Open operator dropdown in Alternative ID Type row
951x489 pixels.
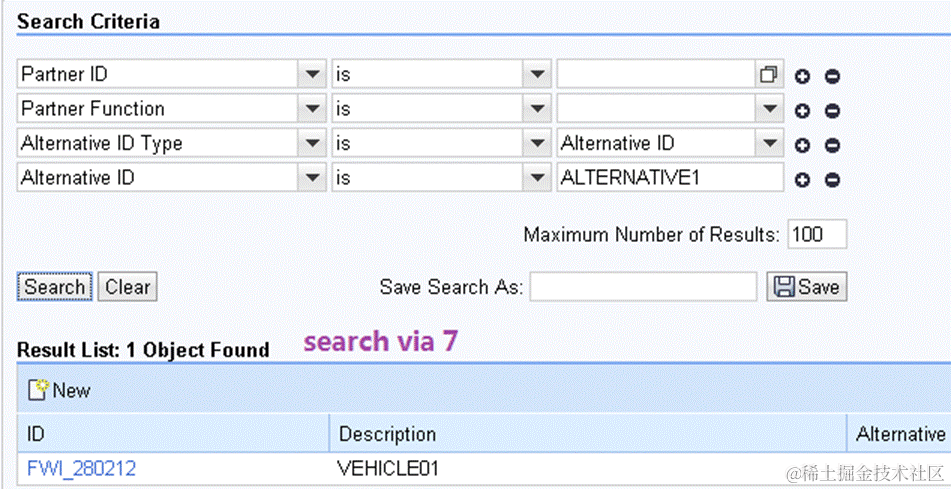click(x=536, y=144)
